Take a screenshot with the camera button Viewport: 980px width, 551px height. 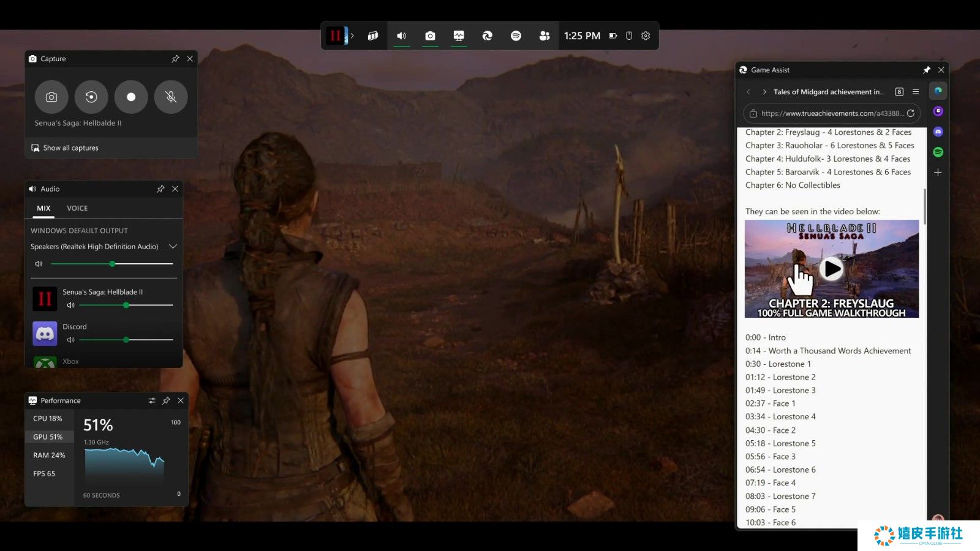51,97
